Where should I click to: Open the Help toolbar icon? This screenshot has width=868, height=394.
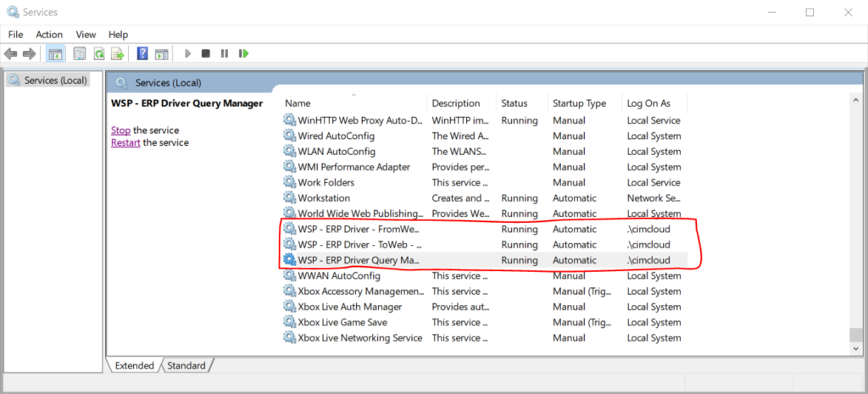tap(142, 53)
